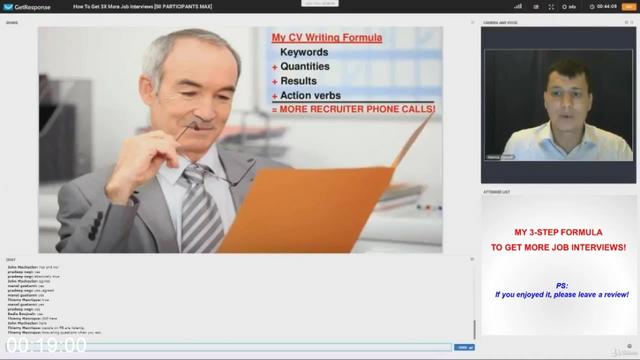Viewport: 640px width, 360px height.
Task: Click the SHARE panel header
Action: pos(12,23)
